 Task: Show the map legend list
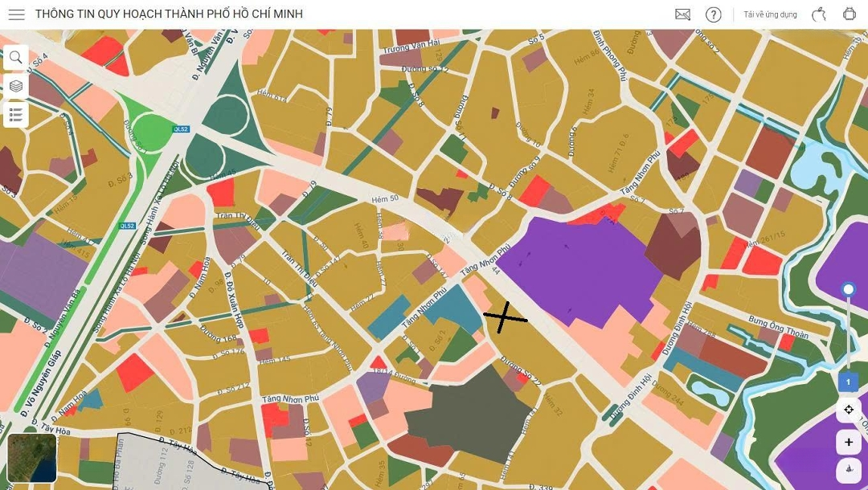[16, 115]
